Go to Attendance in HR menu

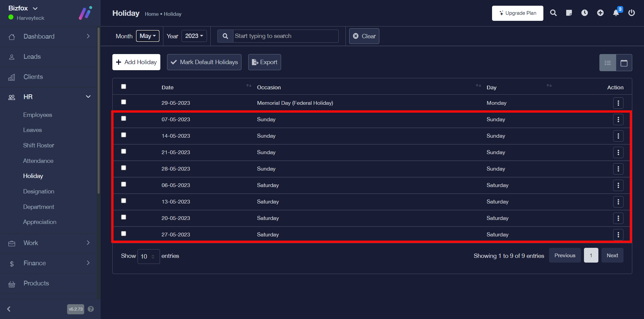(38, 161)
